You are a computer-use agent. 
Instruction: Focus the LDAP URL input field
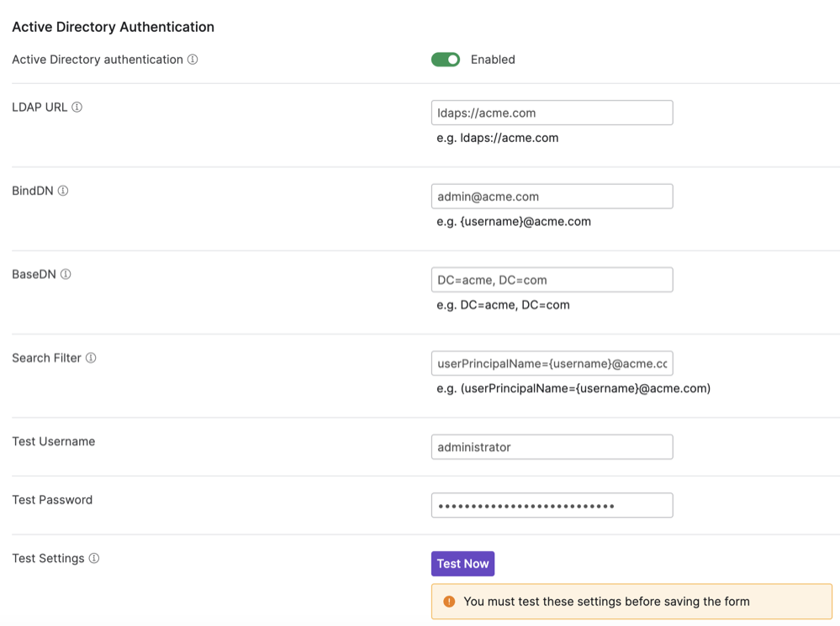552,112
